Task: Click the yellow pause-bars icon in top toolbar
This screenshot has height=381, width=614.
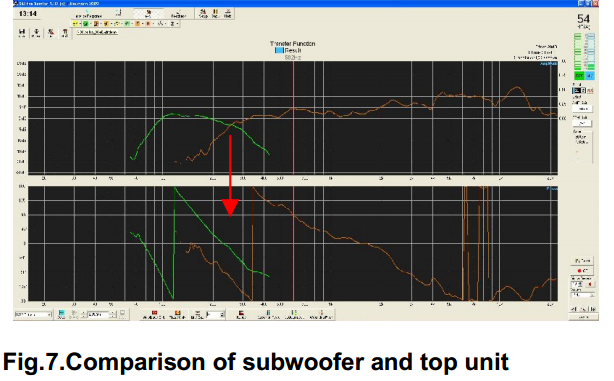Action: 215,14
